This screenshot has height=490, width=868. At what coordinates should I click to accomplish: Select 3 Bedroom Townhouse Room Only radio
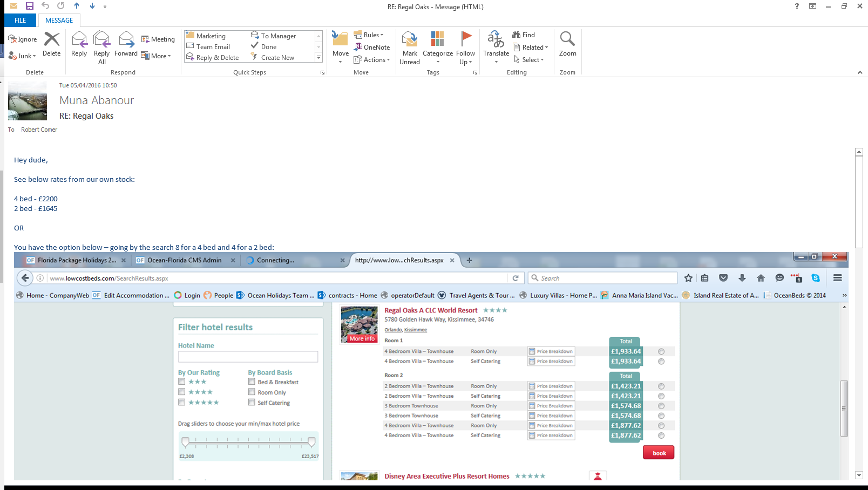point(661,406)
